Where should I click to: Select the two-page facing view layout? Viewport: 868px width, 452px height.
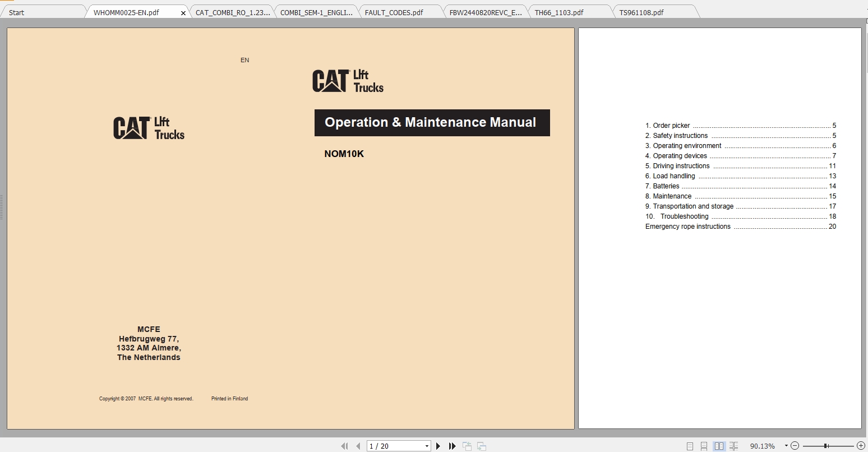719,446
